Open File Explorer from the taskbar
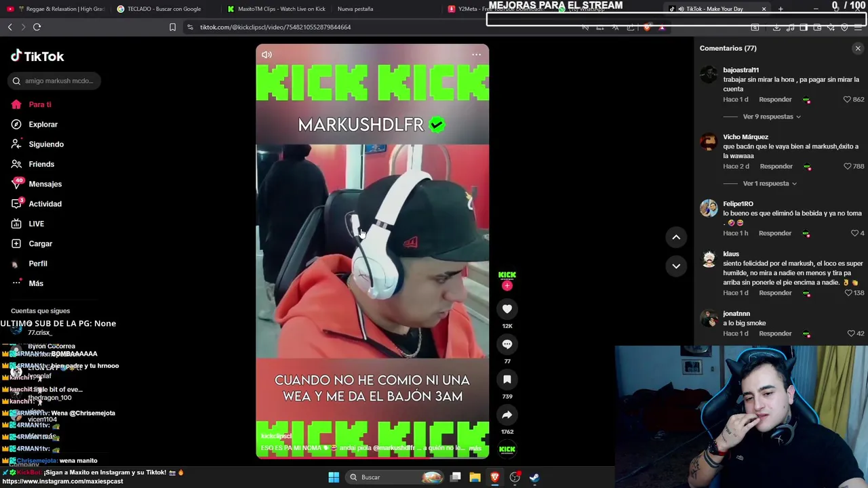Screen dimensions: 868x488 pos(475,477)
